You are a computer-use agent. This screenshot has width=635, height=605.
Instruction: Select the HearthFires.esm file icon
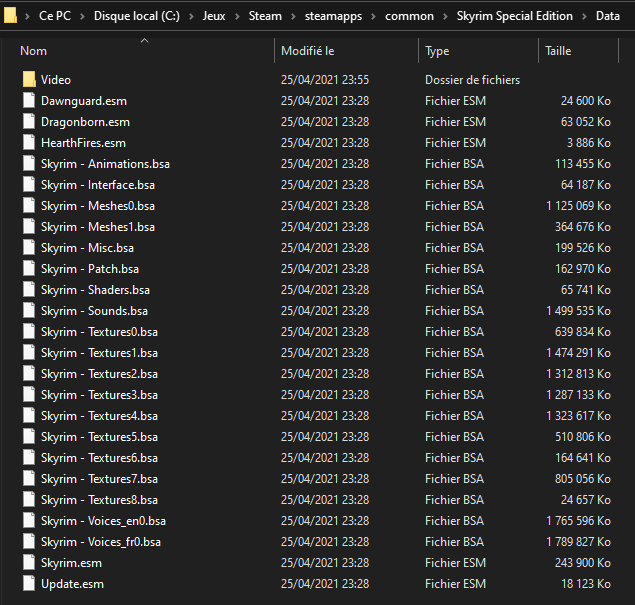click(x=29, y=143)
